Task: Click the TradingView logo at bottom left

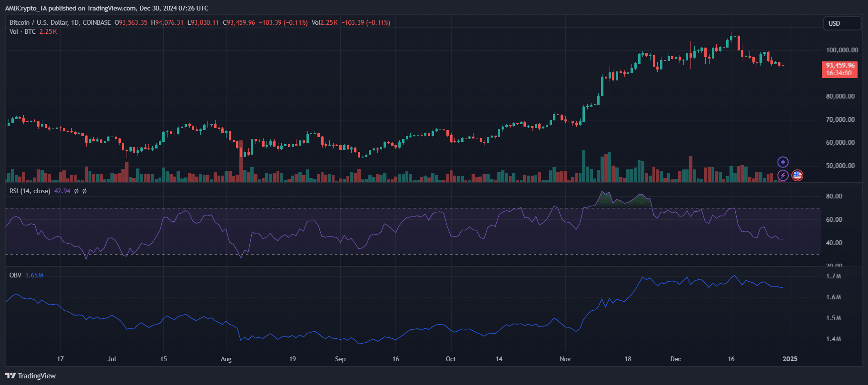Action: coord(30,376)
